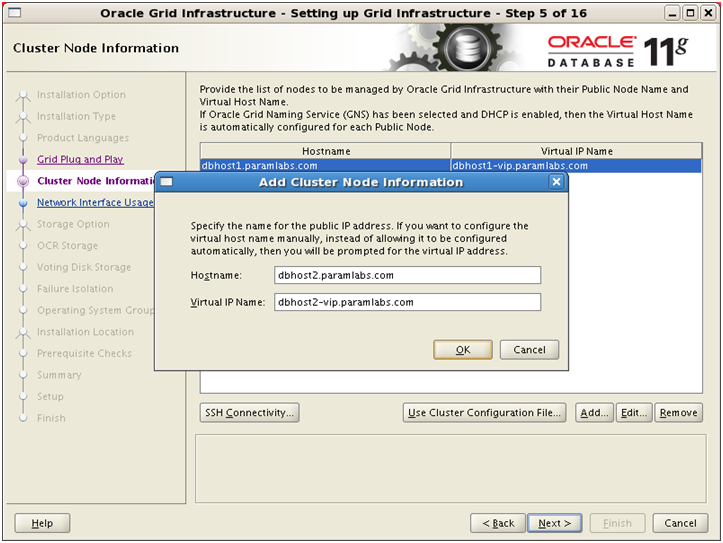
Task: Cancel the Grid Infrastructure installer
Action: click(680, 523)
